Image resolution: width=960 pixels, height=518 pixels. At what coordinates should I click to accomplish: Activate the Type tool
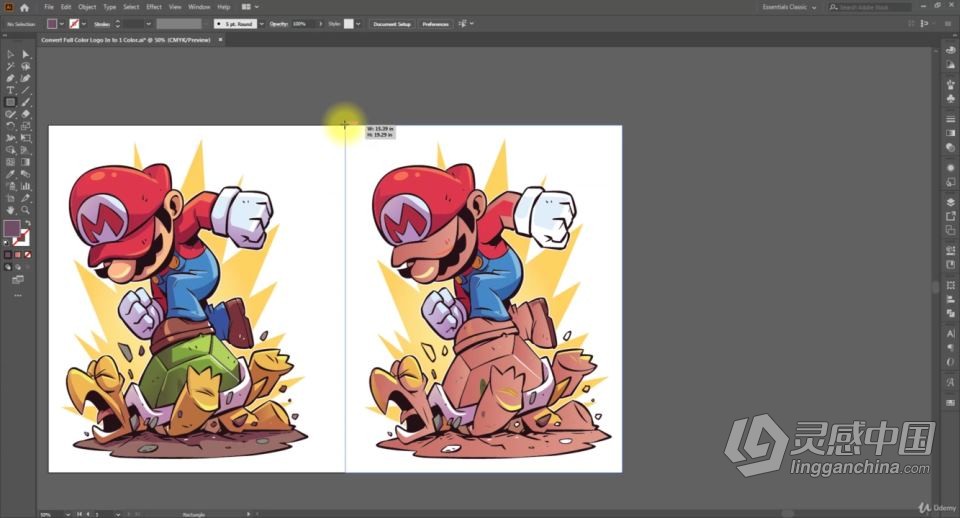(10, 90)
